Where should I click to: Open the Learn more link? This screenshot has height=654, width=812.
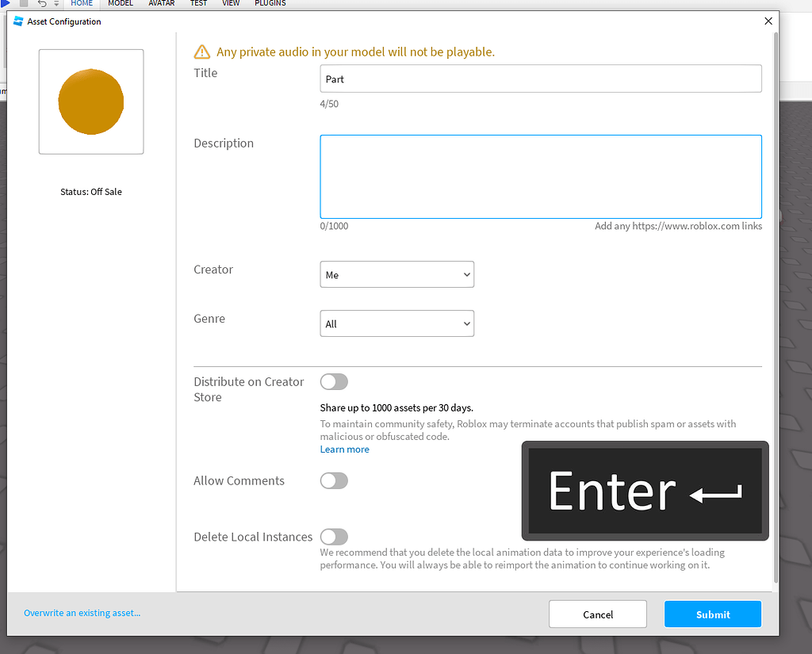(344, 449)
